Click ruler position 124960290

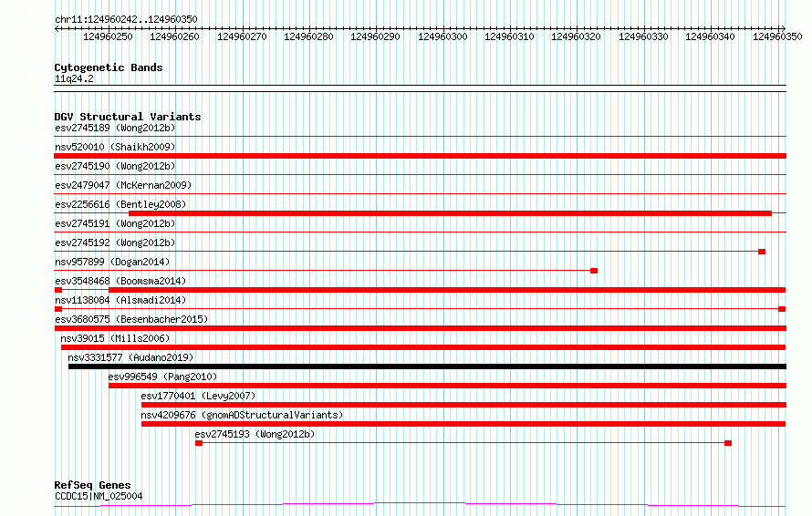[376, 36]
